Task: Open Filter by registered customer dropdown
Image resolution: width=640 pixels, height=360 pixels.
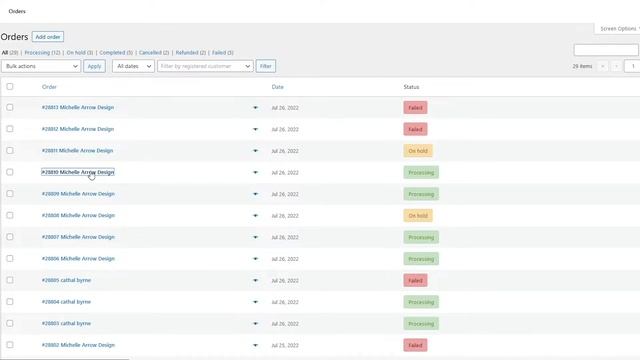Action: coord(205,66)
